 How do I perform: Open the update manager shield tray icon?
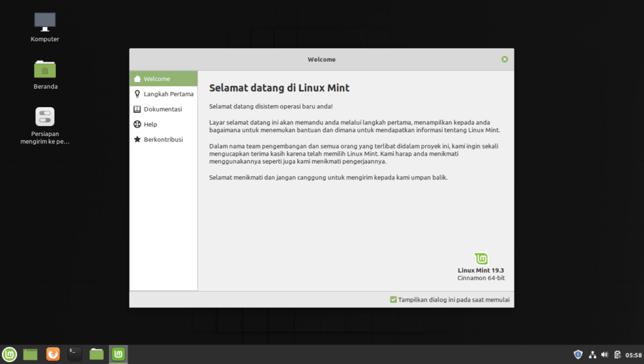coord(578,355)
